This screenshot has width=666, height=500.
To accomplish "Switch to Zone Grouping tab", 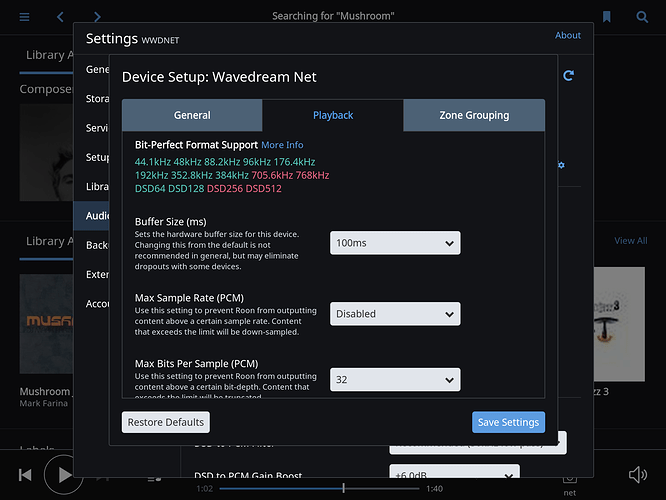I will tap(474, 115).
